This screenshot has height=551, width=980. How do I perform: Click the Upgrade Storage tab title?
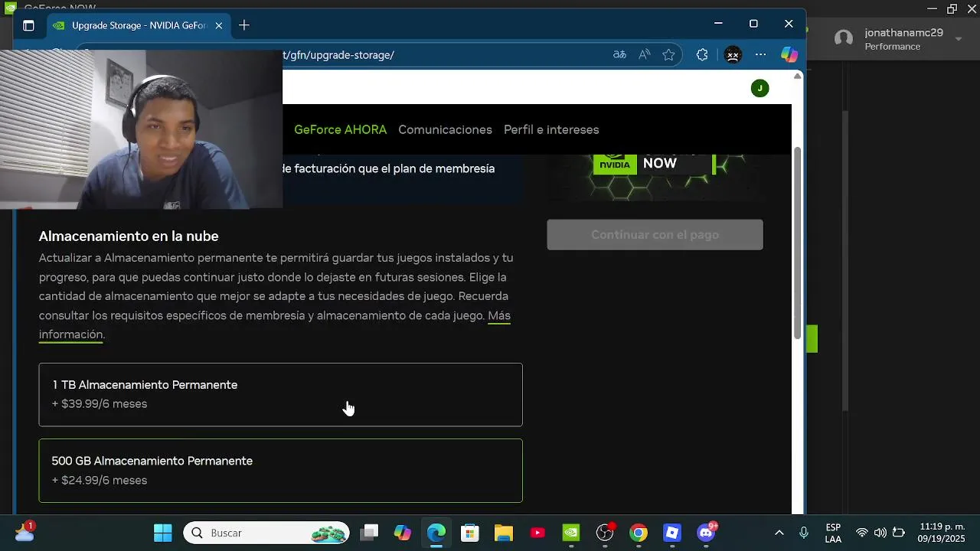point(139,25)
